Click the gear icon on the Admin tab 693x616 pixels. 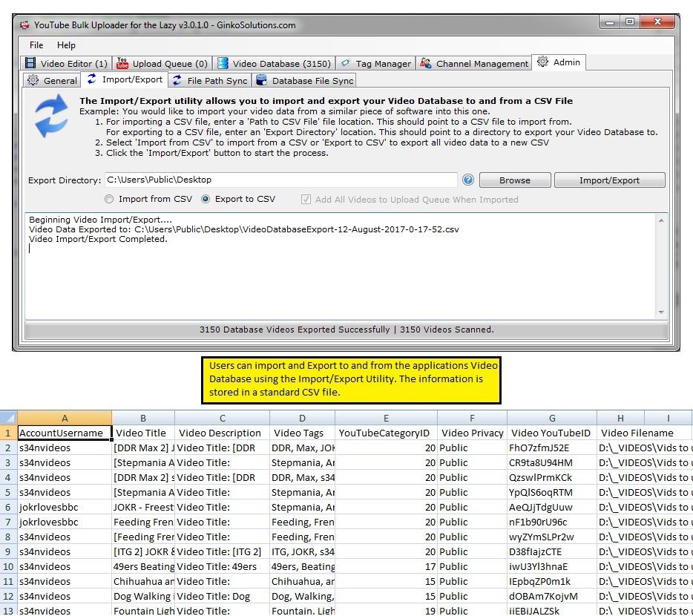542,62
